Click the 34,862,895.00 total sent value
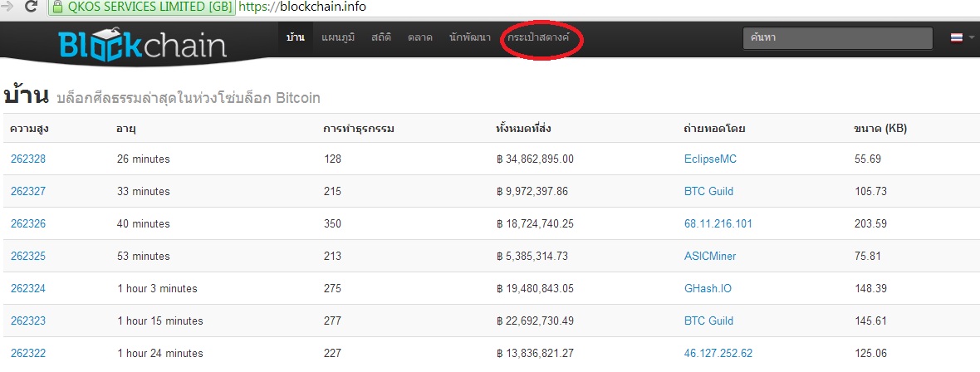The width and height of the screenshot is (980, 372). (535, 159)
